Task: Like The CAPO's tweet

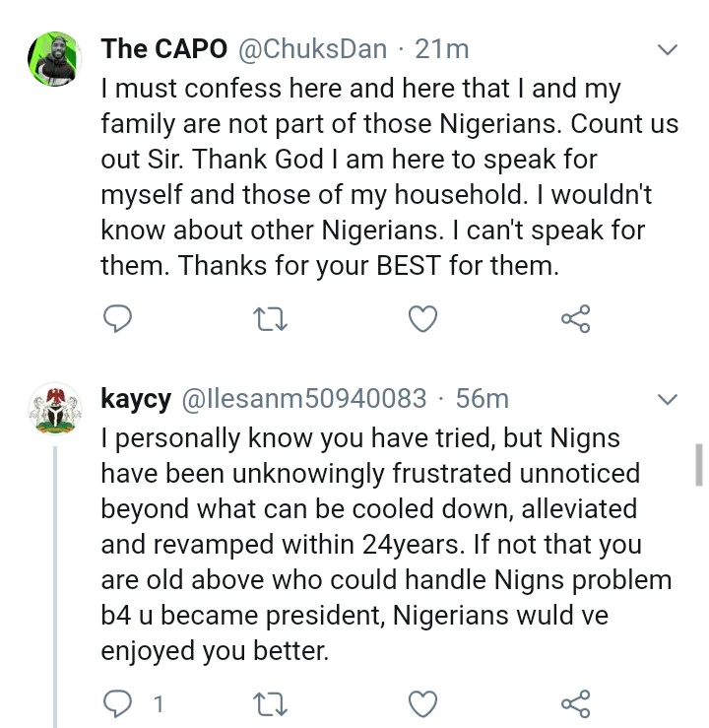Action: pyautogui.click(x=422, y=318)
